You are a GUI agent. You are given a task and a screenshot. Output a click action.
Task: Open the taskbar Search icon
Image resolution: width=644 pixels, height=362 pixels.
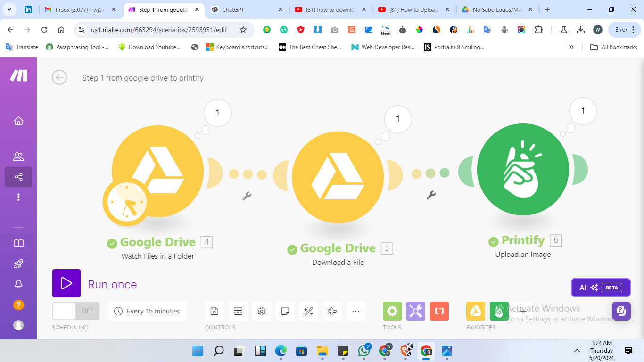(x=219, y=351)
